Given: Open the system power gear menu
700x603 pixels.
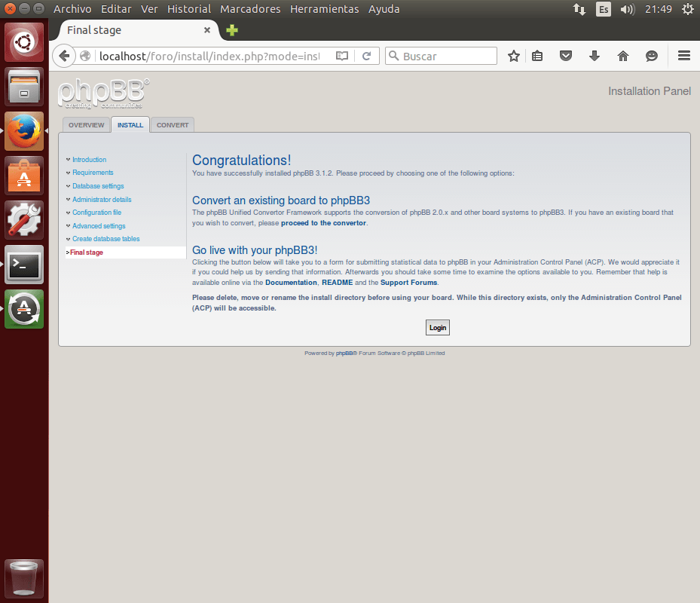Looking at the screenshot, I should point(688,9).
